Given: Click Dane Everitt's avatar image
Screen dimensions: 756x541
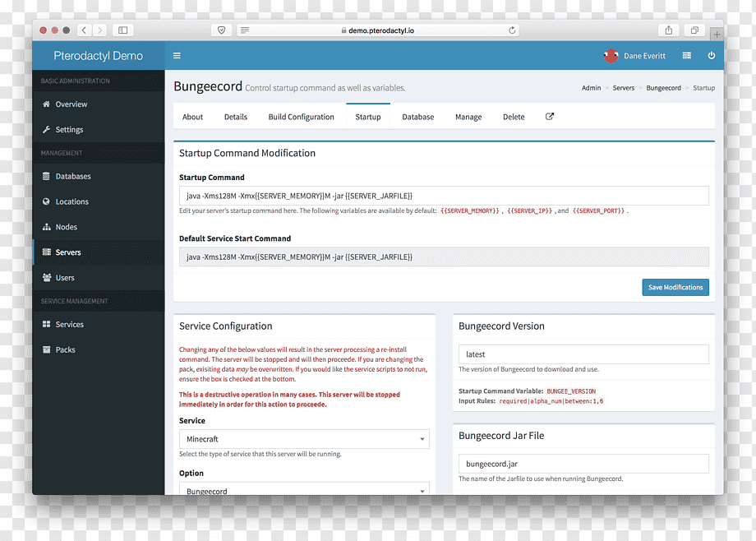Looking at the screenshot, I should [x=611, y=56].
